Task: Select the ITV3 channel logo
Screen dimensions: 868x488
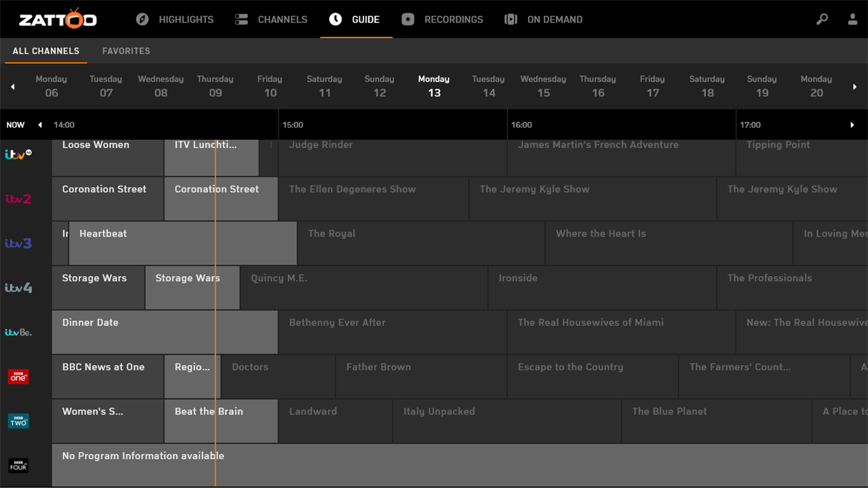Action: [18, 243]
